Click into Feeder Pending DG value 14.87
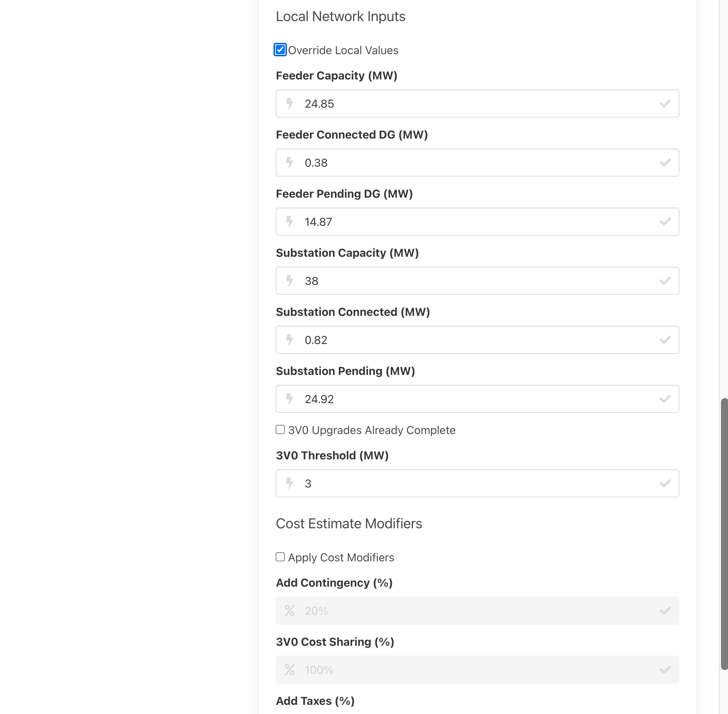 pos(477,222)
